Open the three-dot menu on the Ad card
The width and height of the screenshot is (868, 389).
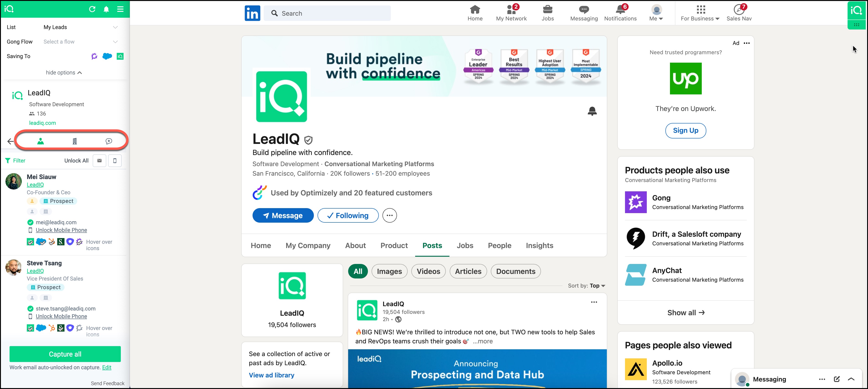click(x=747, y=43)
